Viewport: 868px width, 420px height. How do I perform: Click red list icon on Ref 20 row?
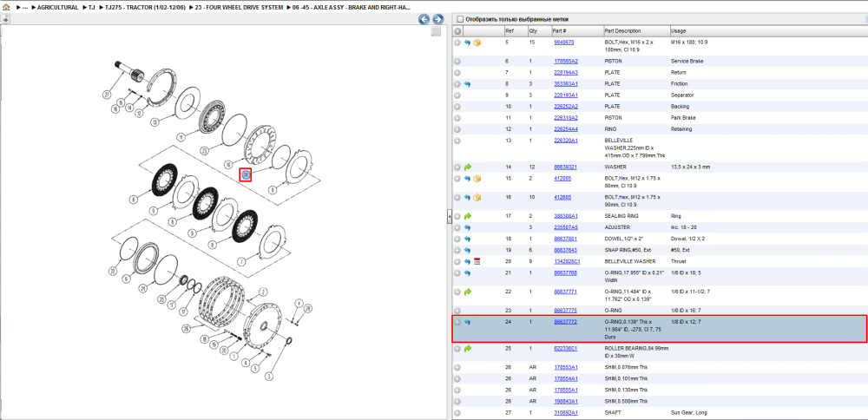[477, 261]
